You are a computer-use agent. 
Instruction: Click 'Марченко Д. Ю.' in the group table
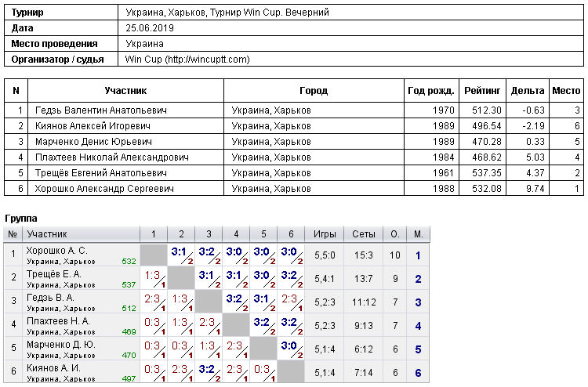click(60, 345)
